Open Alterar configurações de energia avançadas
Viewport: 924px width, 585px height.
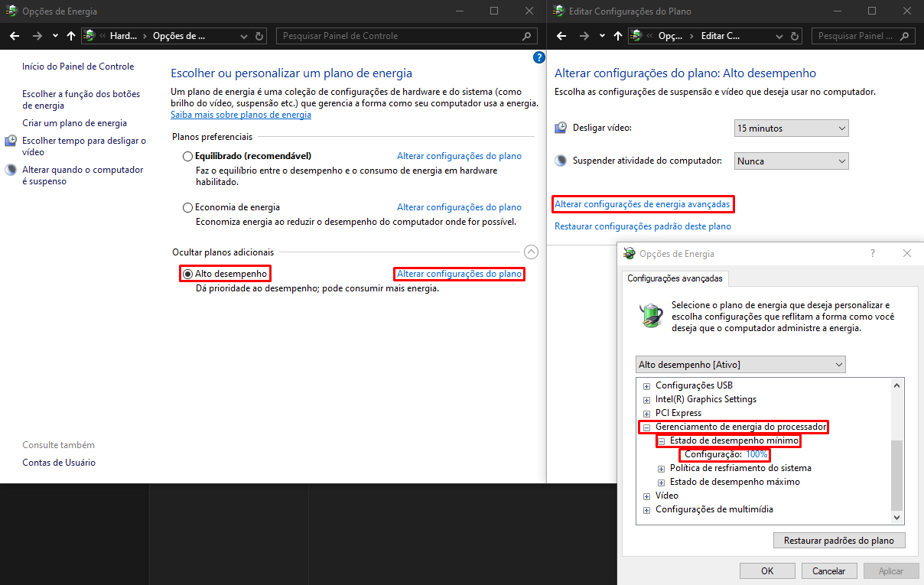(x=642, y=204)
